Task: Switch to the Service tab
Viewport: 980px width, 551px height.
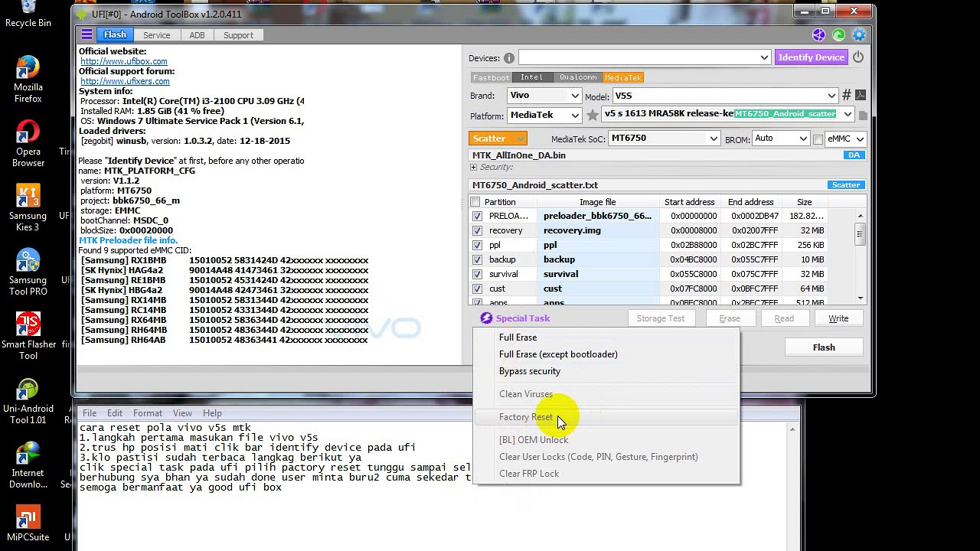Action: 156,35
